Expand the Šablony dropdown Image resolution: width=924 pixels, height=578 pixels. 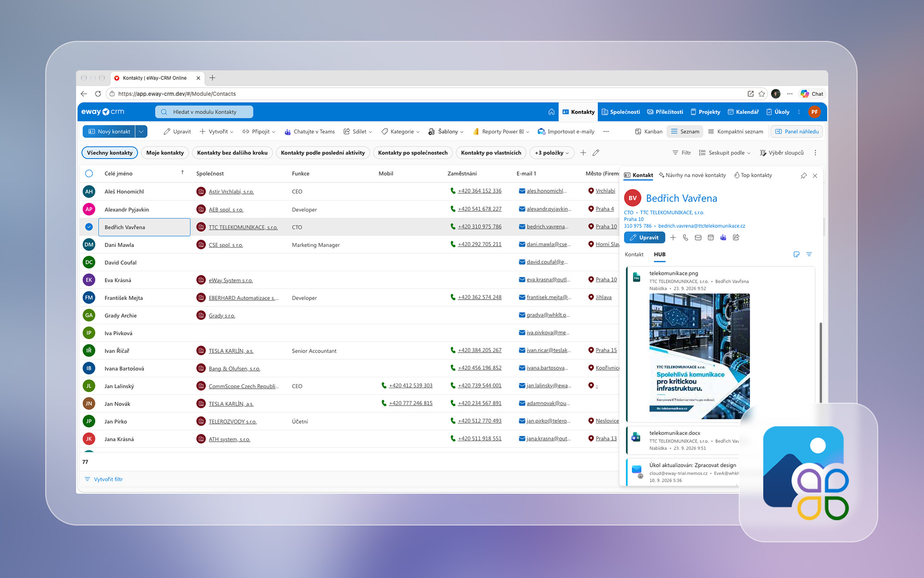tap(446, 131)
